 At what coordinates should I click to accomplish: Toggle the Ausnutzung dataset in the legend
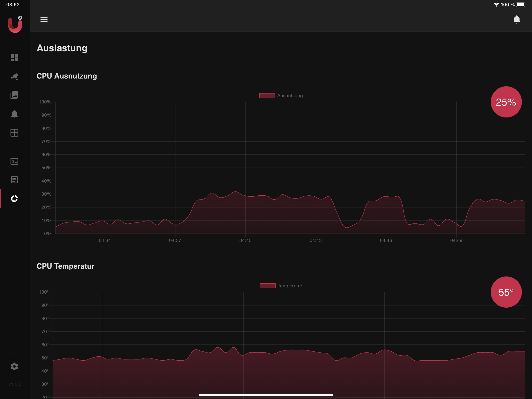pos(290,96)
